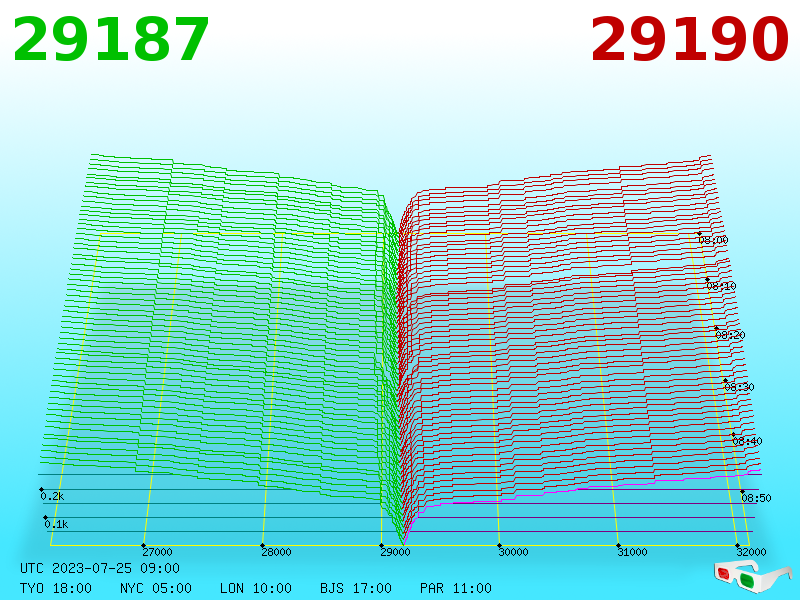Screen dimensions: 800x600
Task: Click the 08:10 time axis marker
Action: coord(721,286)
